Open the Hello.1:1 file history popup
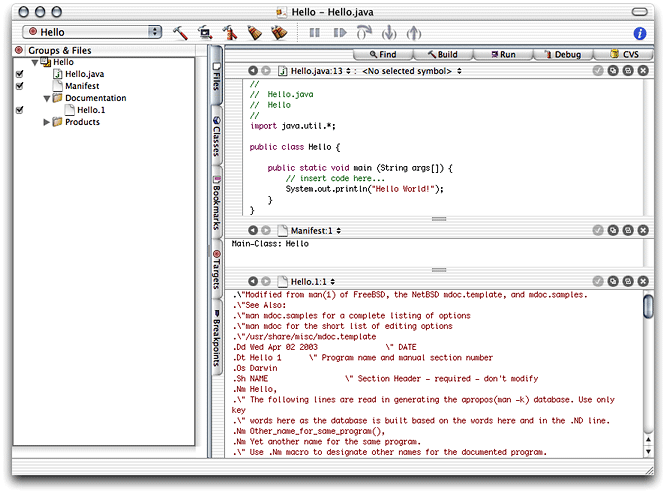 click(x=307, y=282)
